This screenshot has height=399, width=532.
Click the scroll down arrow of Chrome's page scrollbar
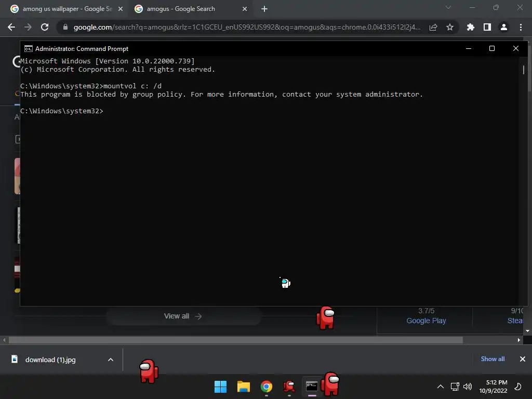tap(528, 331)
